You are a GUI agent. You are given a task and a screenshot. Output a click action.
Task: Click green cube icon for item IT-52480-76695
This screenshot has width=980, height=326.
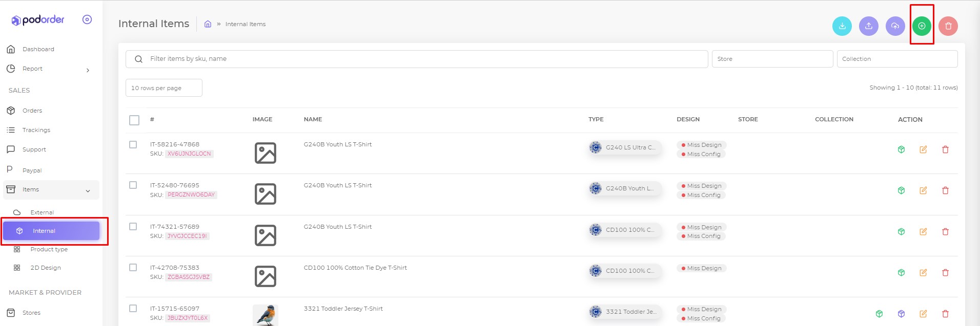click(901, 190)
